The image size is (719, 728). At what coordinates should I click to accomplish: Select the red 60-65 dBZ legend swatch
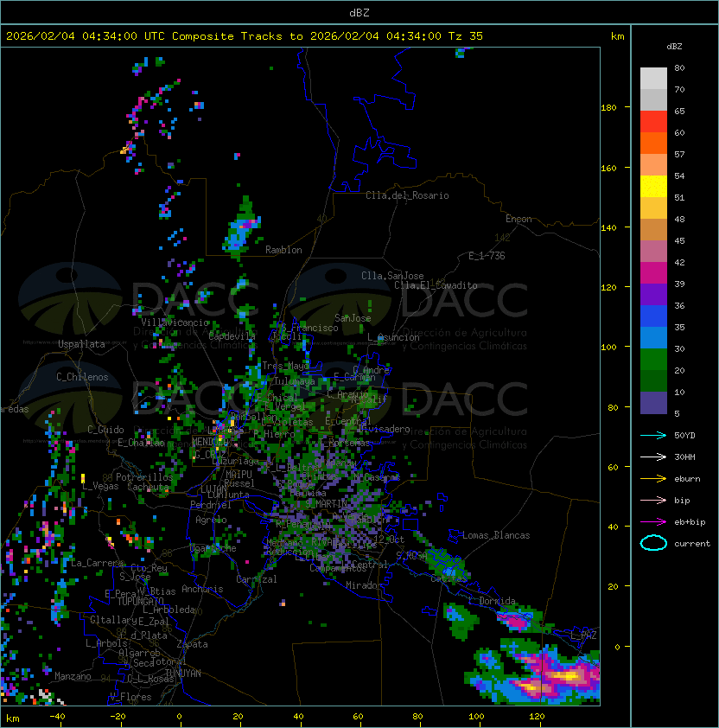click(653, 122)
